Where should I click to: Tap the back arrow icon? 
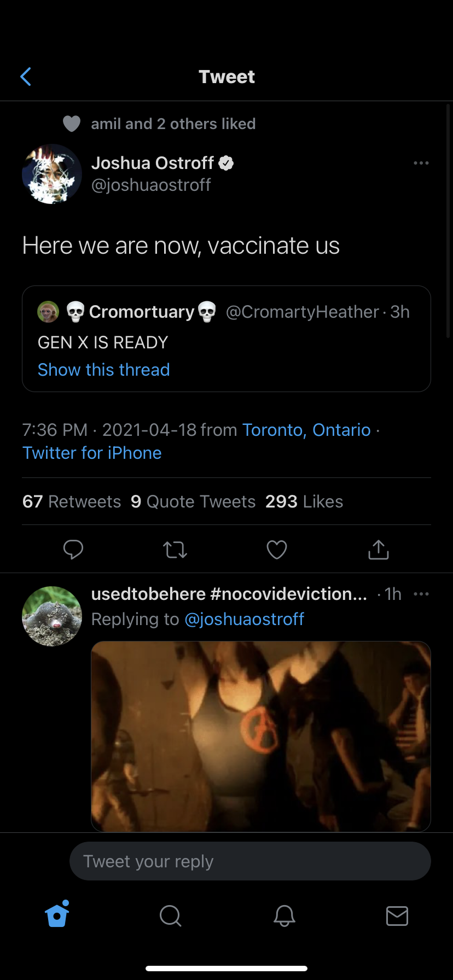tap(26, 77)
